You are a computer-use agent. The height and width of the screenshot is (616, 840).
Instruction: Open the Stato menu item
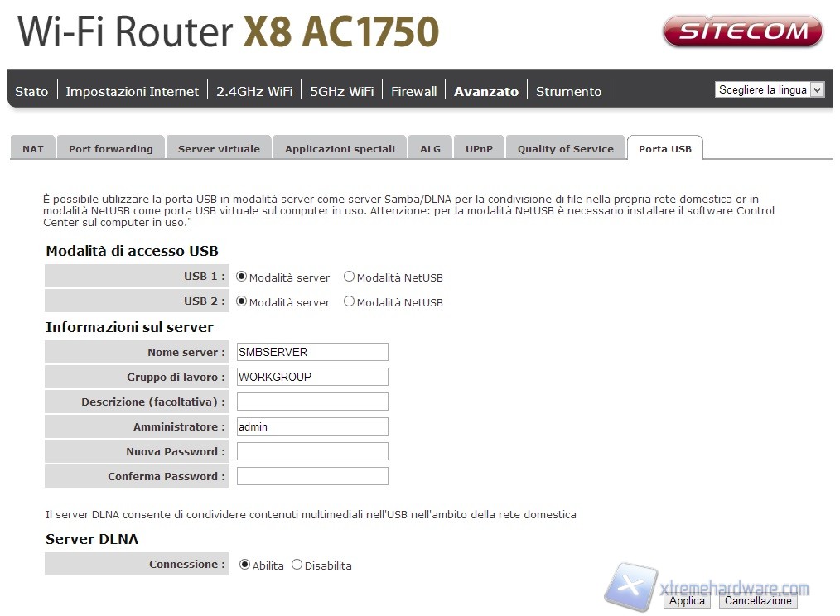coord(31,92)
